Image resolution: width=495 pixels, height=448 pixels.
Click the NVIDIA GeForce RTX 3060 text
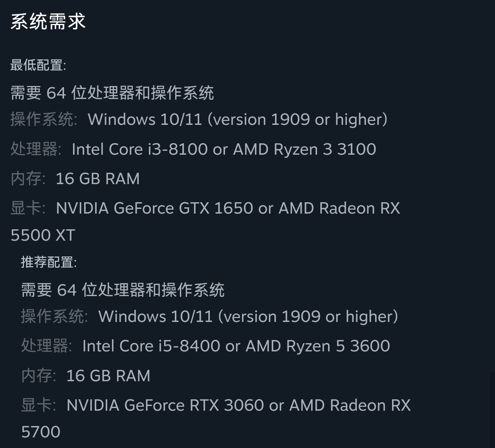165,405
